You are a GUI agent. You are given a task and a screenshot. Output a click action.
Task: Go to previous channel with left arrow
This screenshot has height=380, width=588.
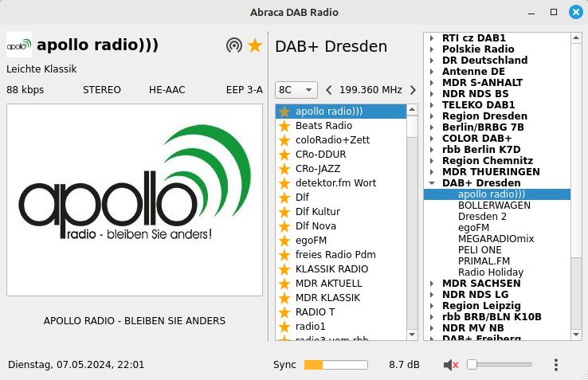click(x=329, y=90)
